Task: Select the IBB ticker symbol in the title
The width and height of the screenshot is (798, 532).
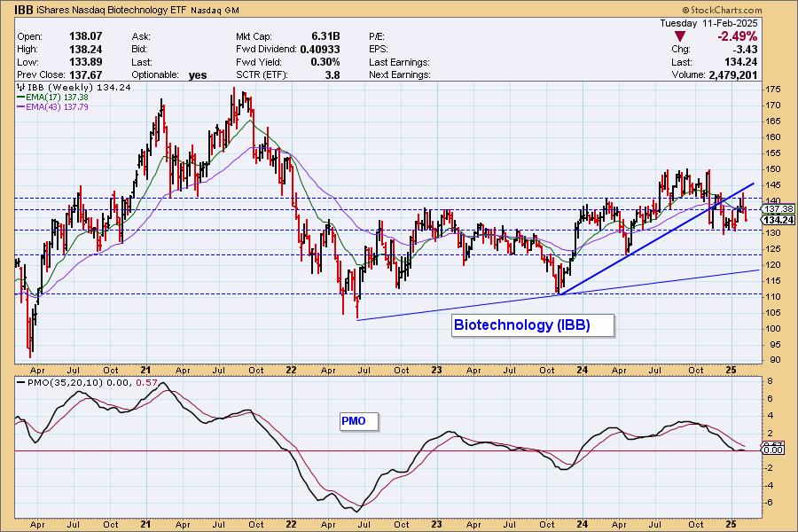Action: [24, 10]
